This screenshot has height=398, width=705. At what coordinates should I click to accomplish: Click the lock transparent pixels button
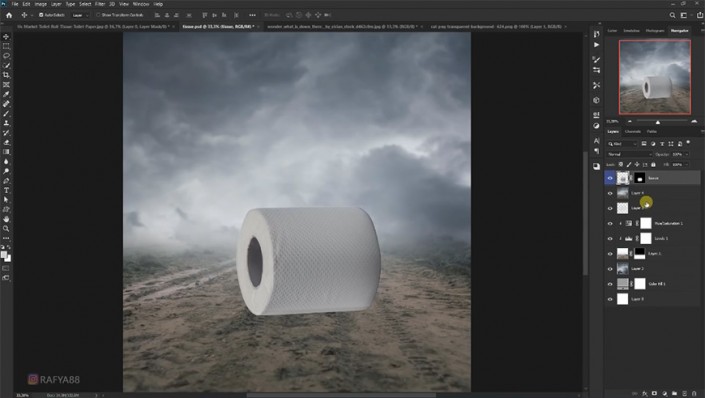[620, 165]
